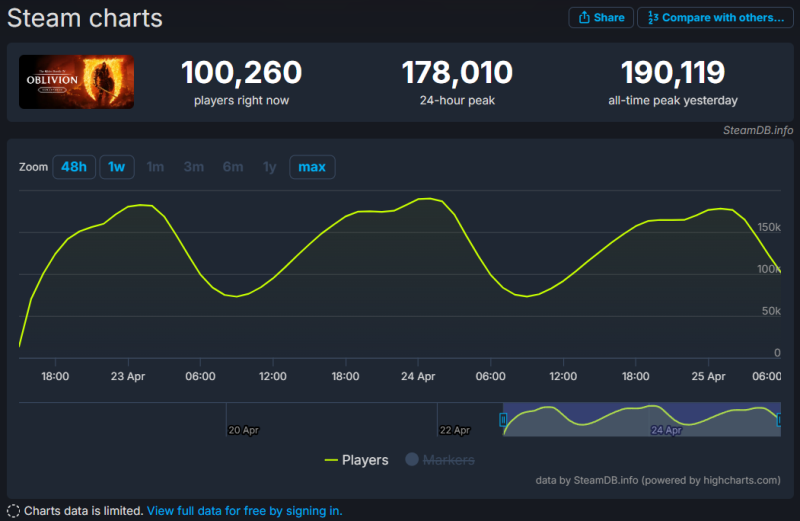Click the SteamDB.info chart credit text
Image resolution: width=800 pixels, height=521 pixels.
coord(759,129)
